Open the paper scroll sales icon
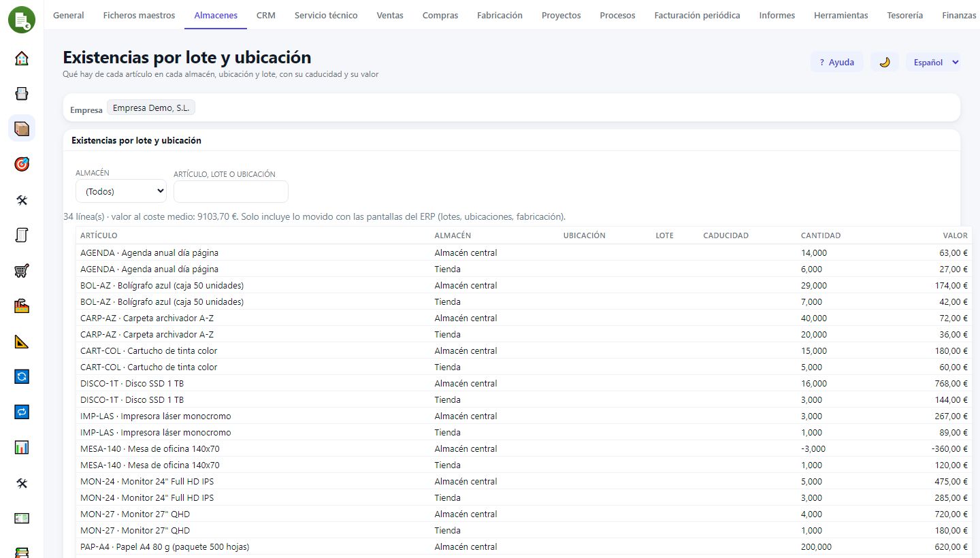Image resolution: width=980 pixels, height=558 pixels. pos(22,235)
